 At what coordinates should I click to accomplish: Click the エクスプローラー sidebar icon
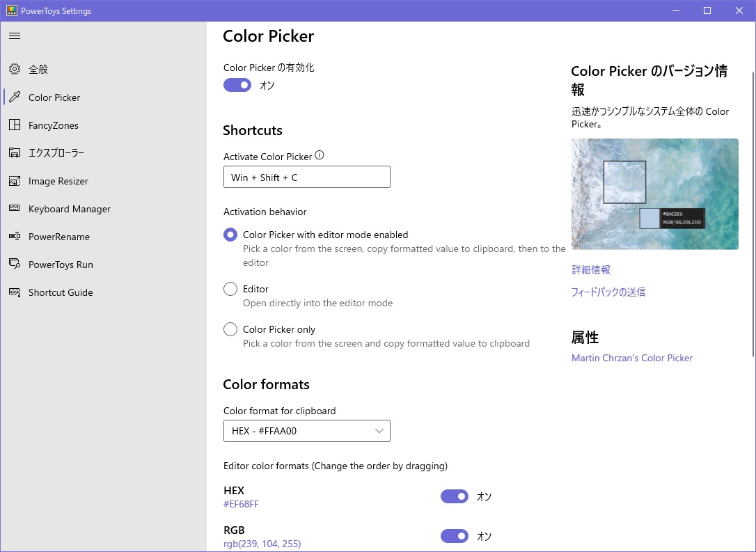(x=15, y=153)
